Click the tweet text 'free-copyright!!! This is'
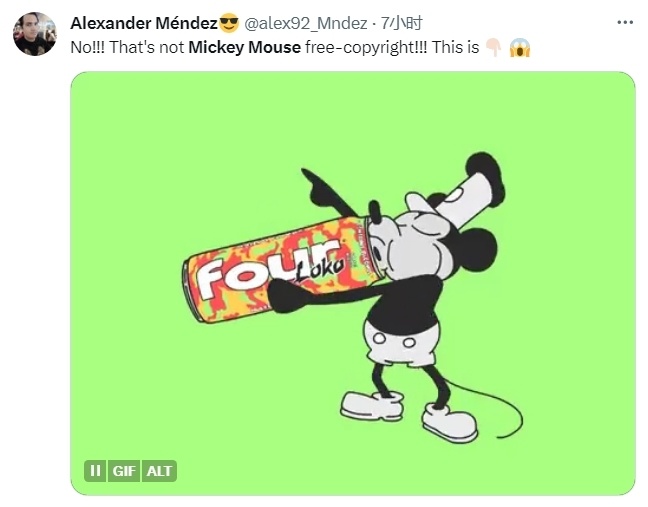648x507 pixels. (x=392, y=48)
